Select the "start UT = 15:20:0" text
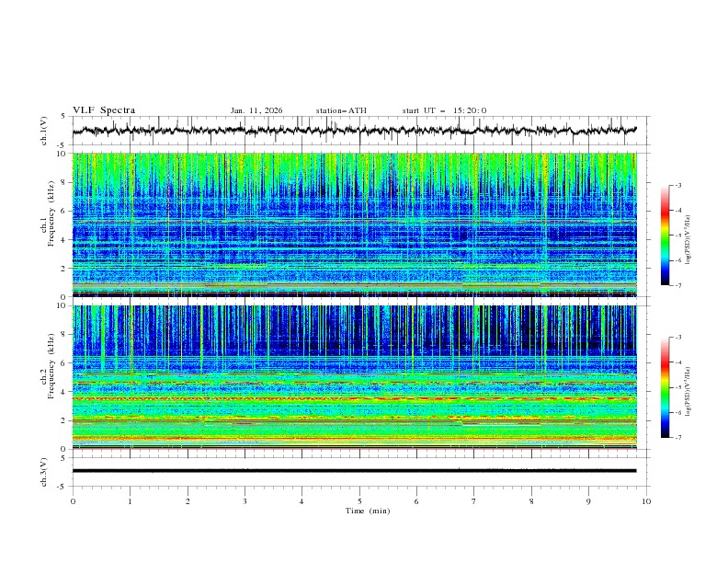Viewport: 728px width, 563px height. pyautogui.click(x=444, y=110)
